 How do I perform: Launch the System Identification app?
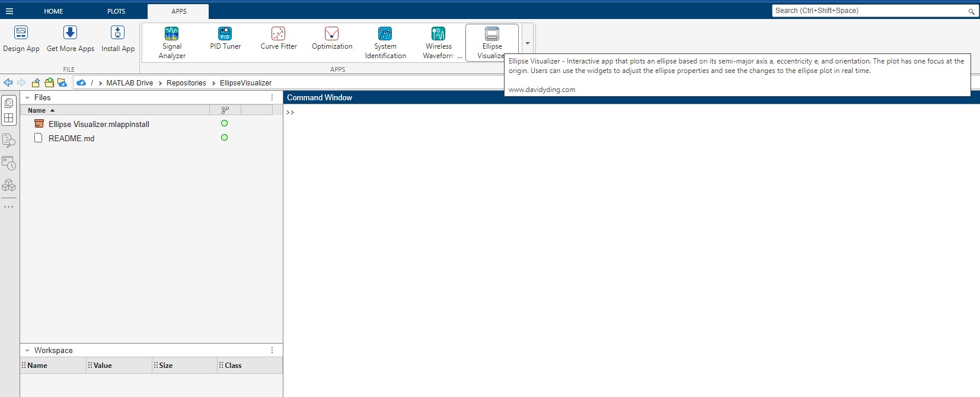[x=385, y=43]
